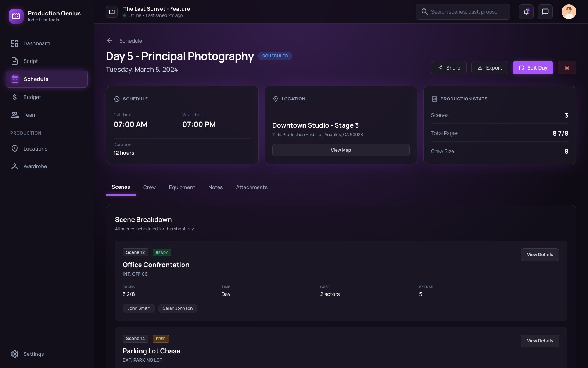This screenshot has width=588, height=368.
Task: Click the 2 actors cast value
Action: point(330,294)
